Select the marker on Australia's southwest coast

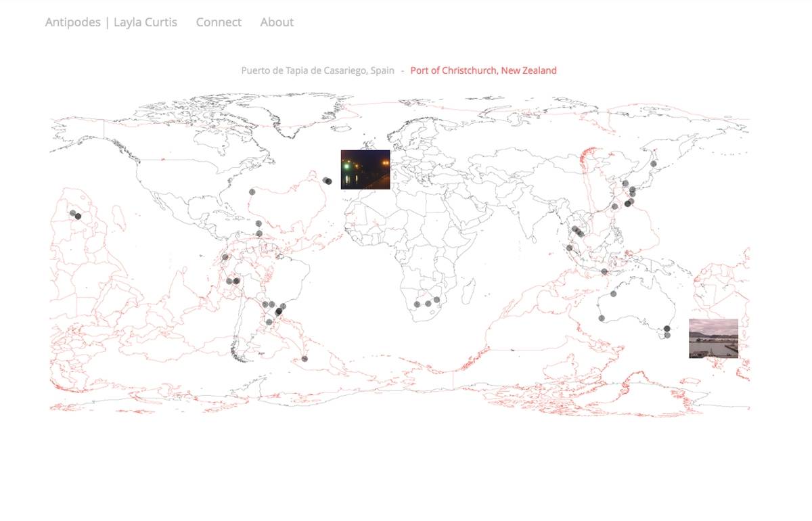602,318
